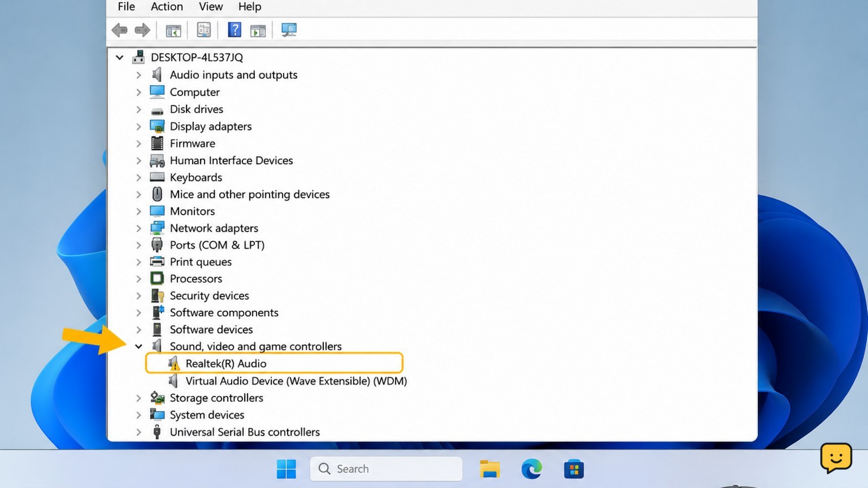Open the Help menu
This screenshot has width=868, height=488.
click(250, 7)
